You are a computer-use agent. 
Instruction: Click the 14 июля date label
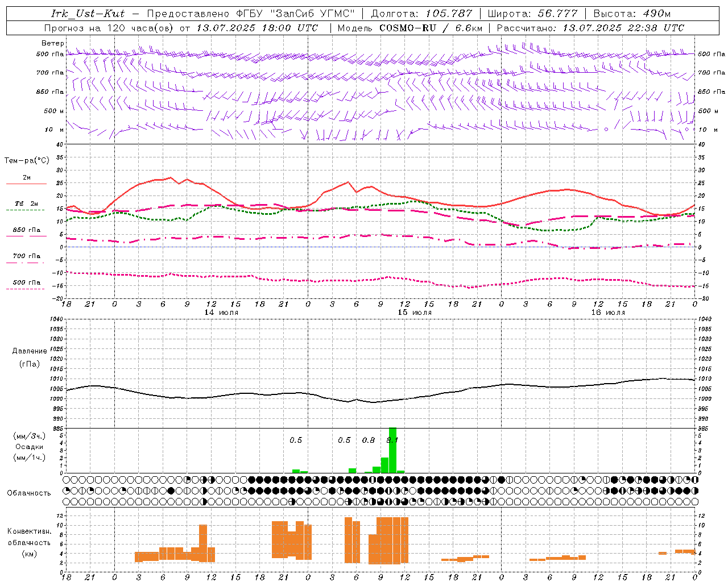tap(221, 313)
